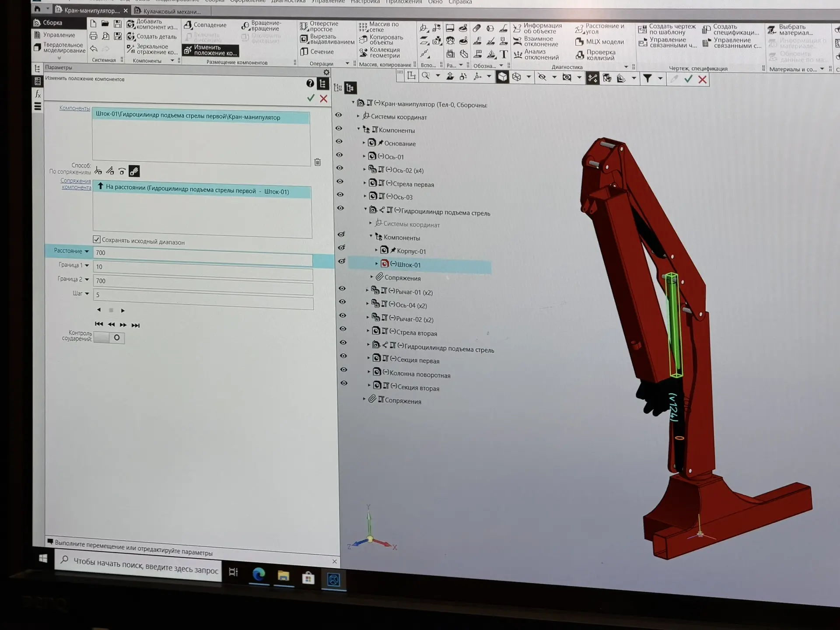Image resolution: width=840 pixels, height=630 pixels.
Task: Activate Изменить положение компонентов tool
Action: 210,50
